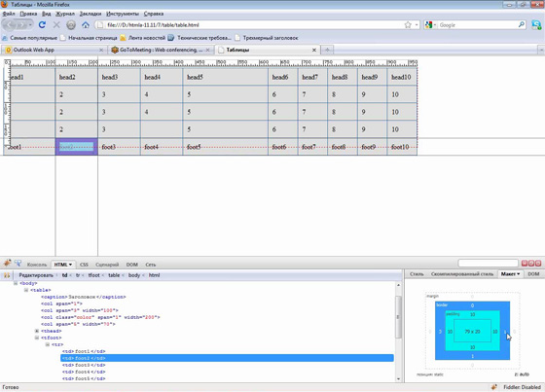545x392 pixels.
Task: Click the Редактировать button
Action: (36, 275)
